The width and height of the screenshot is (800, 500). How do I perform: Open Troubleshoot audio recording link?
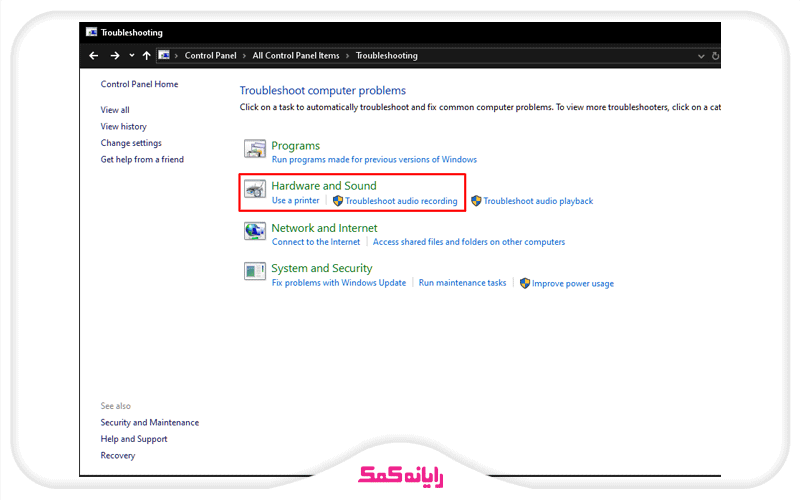[x=401, y=201]
